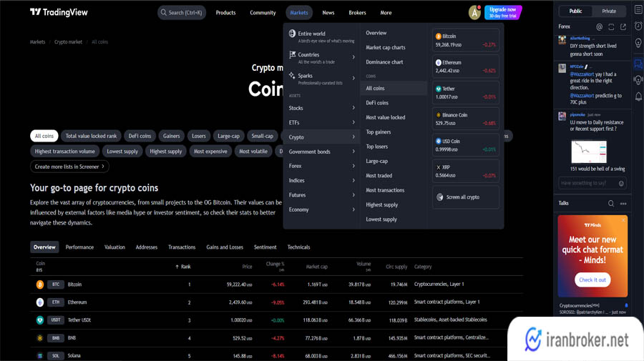Open the chart thumbnail in the chat

tap(589, 152)
